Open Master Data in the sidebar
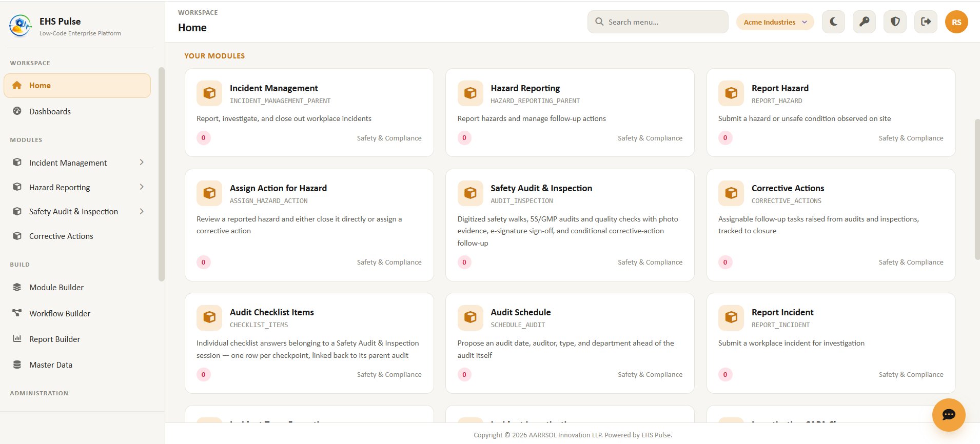Image resolution: width=980 pixels, height=444 pixels. [x=77, y=365]
